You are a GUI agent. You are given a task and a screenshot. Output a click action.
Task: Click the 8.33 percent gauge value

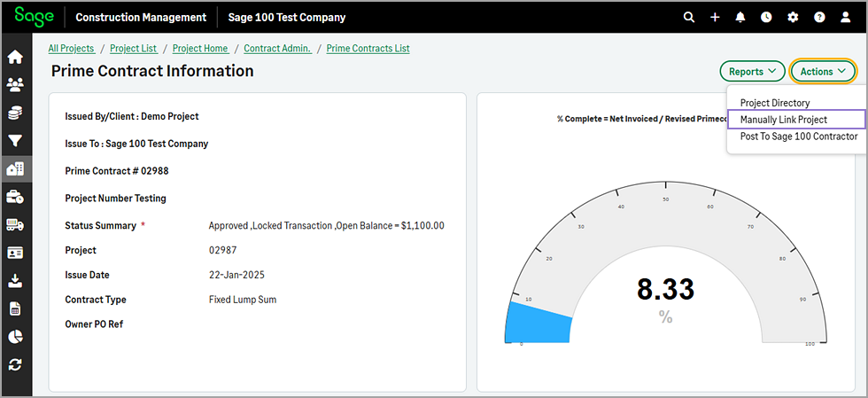(665, 289)
